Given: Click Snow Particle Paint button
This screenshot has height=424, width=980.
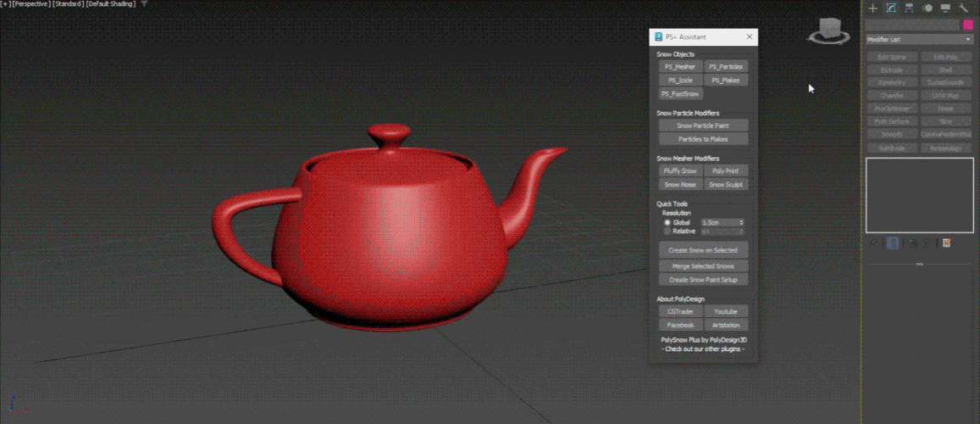Looking at the screenshot, I should coord(703,125).
